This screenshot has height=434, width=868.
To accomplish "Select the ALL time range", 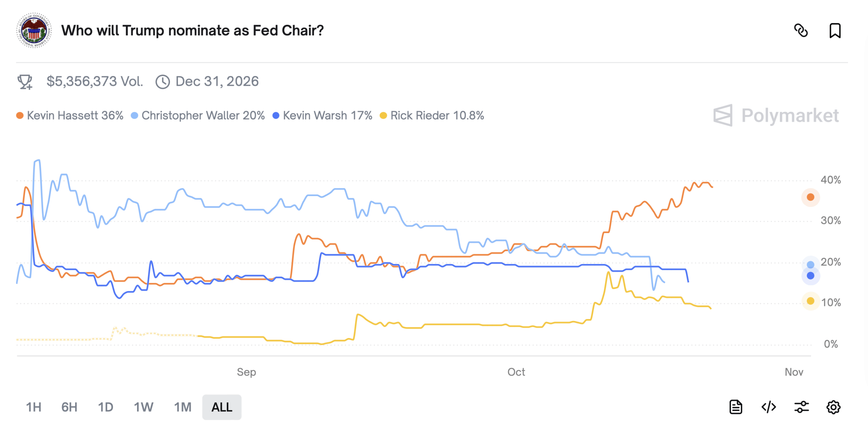I will tap(222, 407).
